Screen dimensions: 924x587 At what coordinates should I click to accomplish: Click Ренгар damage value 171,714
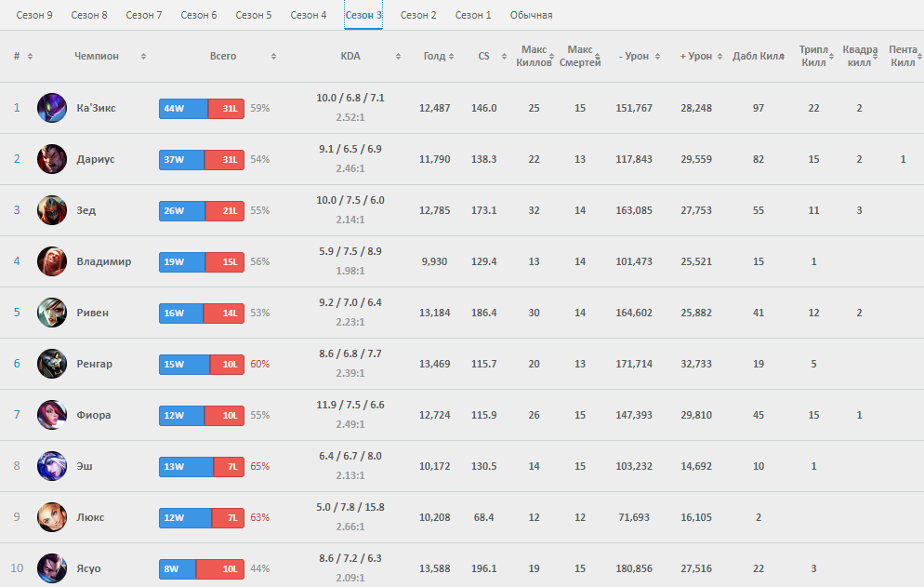pos(634,364)
